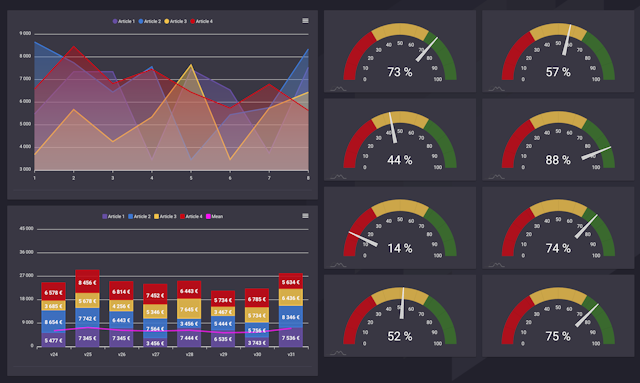This screenshot has width=640, height=383.
Task: Click the 27 000 y-axis label
Action: coord(27,275)
